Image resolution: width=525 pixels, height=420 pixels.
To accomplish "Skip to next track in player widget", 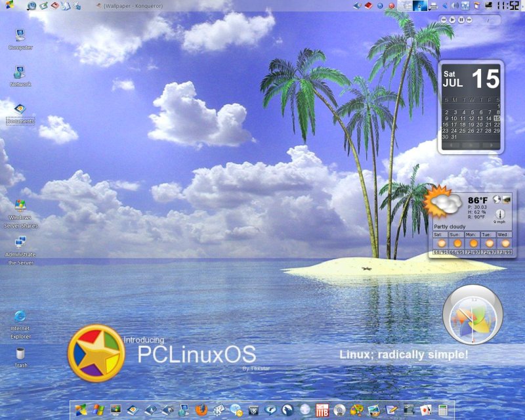I will [469, 20].
